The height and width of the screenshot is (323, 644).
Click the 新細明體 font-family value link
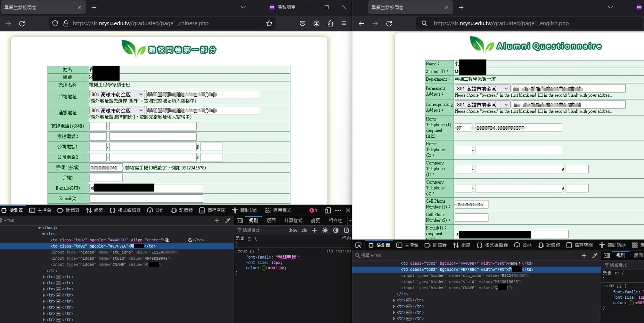click(287, 257)
